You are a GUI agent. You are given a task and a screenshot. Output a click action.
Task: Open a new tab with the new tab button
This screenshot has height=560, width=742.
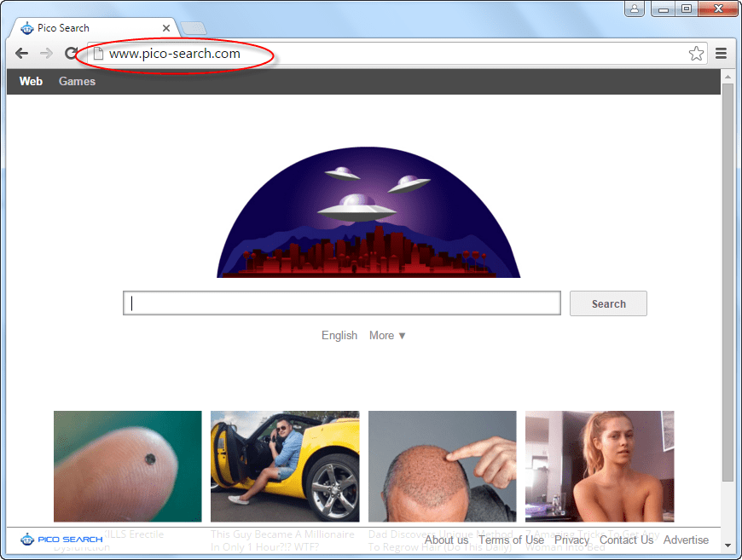pos(194,28)
